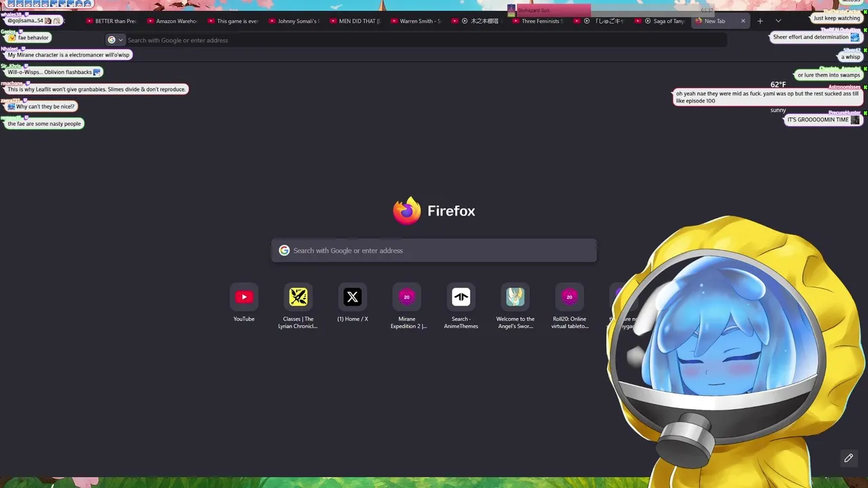868x488 pixels.
Task: Focus center Search with Google field
Action: 434,251
